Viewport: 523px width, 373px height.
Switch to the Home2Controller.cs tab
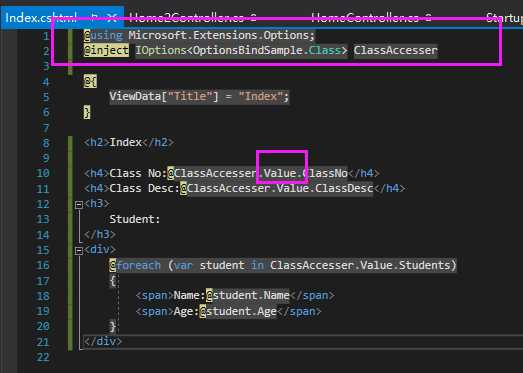point(192,17)
